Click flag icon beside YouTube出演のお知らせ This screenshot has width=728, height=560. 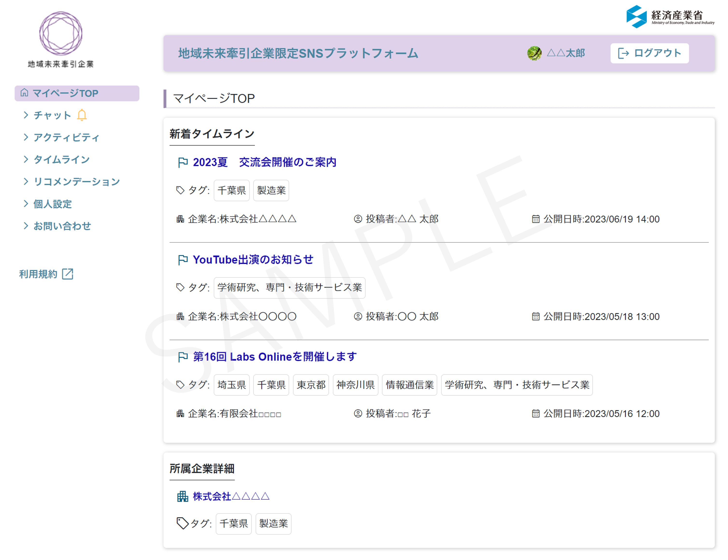[x=183, y=260]
